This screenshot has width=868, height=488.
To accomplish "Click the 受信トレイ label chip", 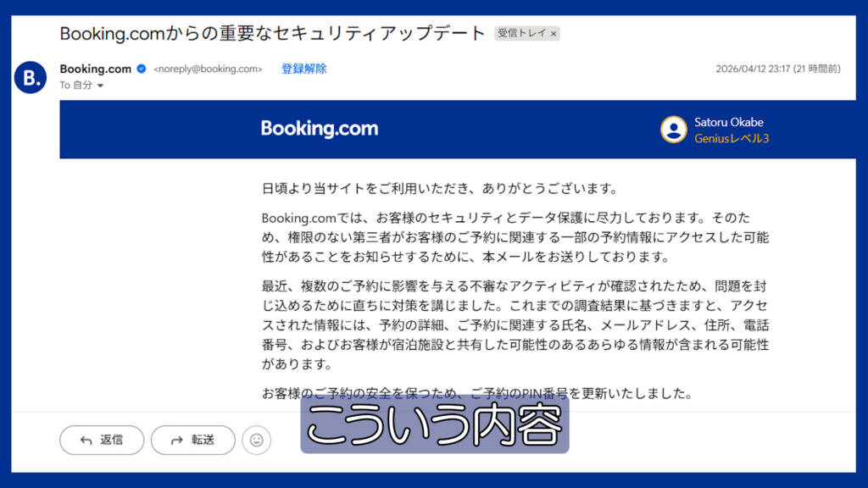I will click(x=526, y=33).
